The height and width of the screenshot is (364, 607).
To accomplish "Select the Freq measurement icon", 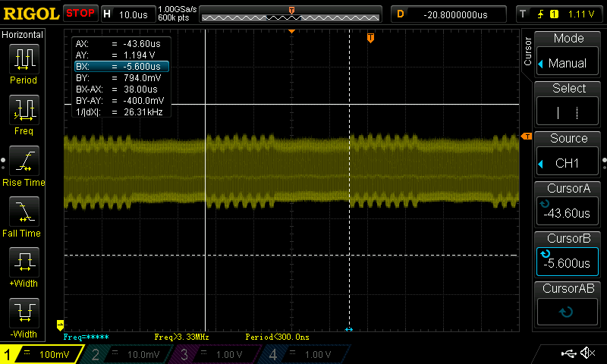I will click(x=24, y=110).
